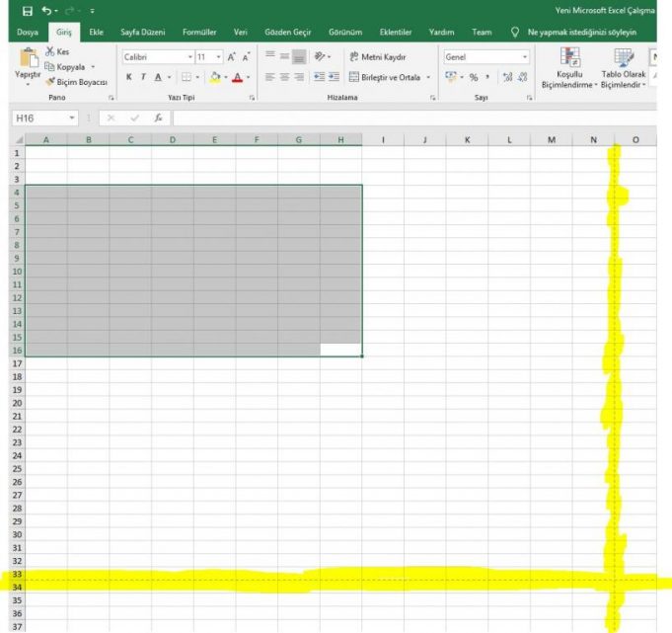This screenshot has height=633, width=672.
Task: Click the decrease decimal icon
Action: pyautogui.click(x=522, y=77)
